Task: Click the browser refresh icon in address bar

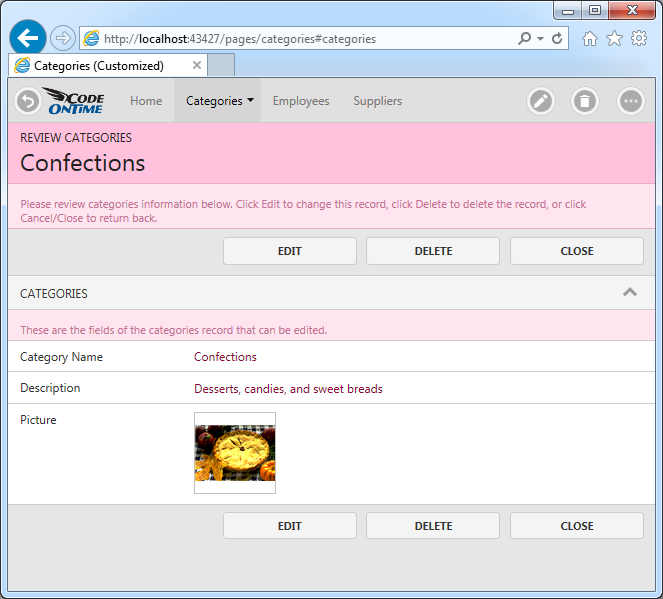Action: pos(556,39)
